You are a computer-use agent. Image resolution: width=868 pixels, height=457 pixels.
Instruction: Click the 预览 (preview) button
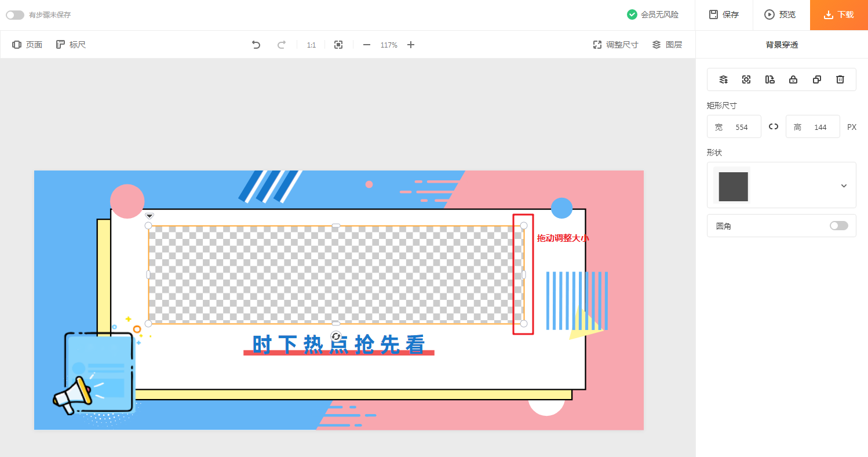pos(781,14)
